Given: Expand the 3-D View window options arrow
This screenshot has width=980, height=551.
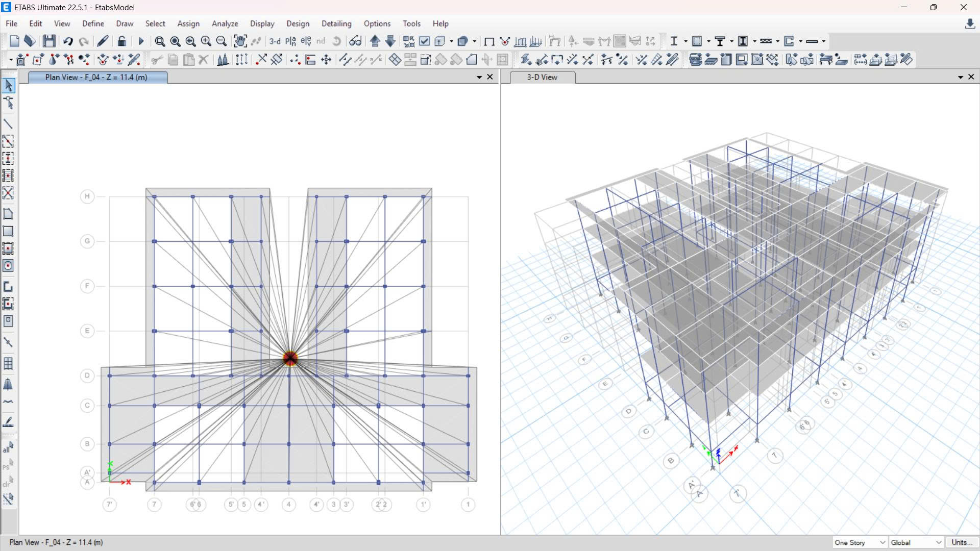Looking at the screenshot, I should (961, 77).
